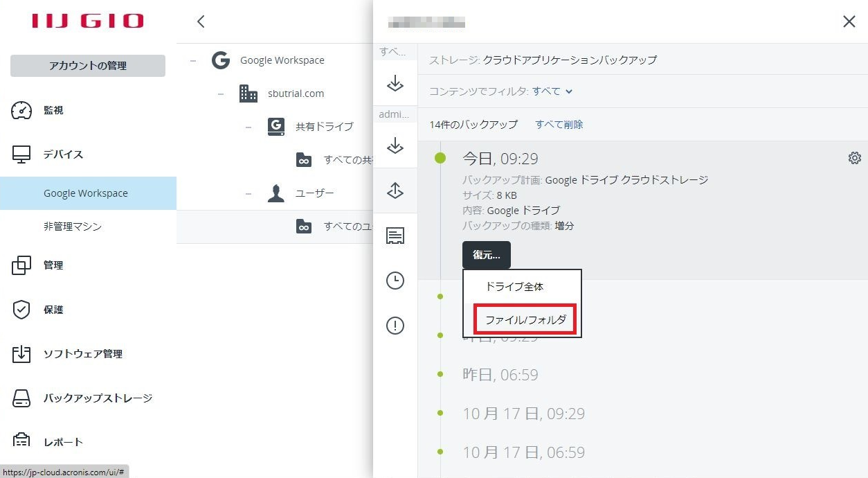Click the 管理 stacked squares icon

(21, 265)
